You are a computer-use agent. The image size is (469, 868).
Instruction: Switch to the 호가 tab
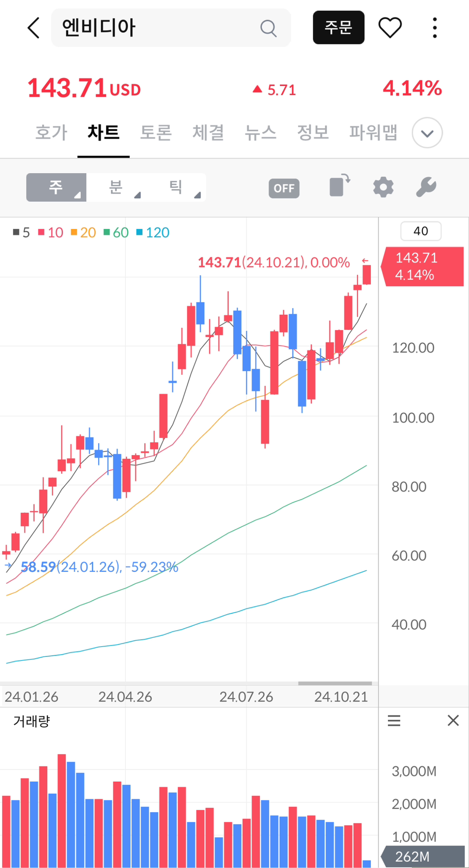coord(51,133)
